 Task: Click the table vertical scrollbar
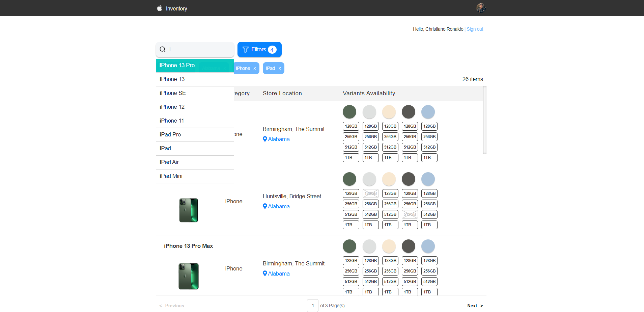(485, 120)
